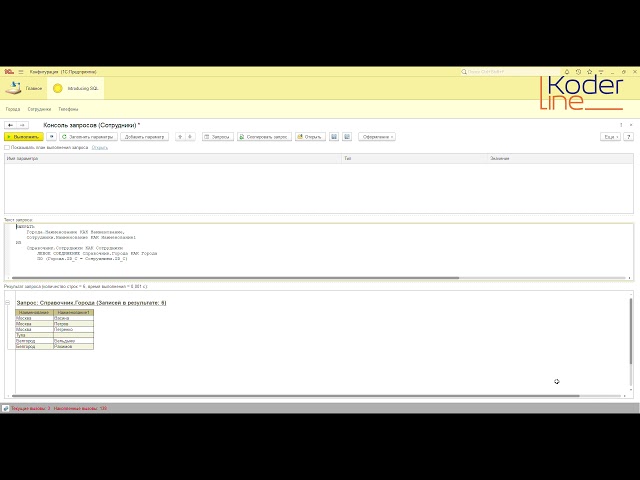Click the status bar performance icon
This screenshot has height=480, width=640.
coord(6,408)
